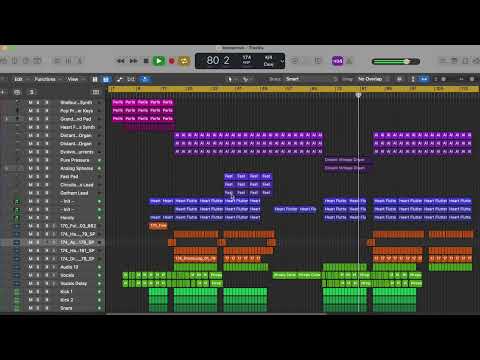Toggle the blue Horizontal Auto Zoom button
This screenshot has height=360, width=480.
click(424, 79)
